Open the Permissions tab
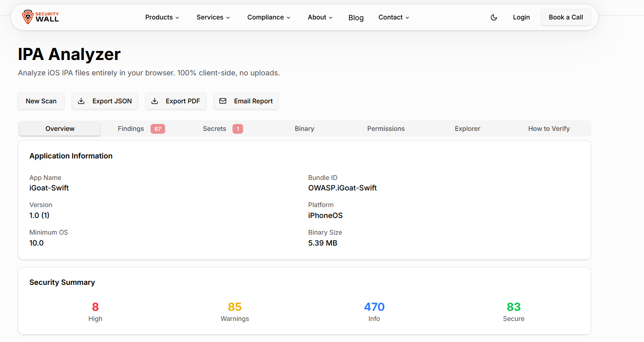Screen dimensions: 644x342 point(386,129)
